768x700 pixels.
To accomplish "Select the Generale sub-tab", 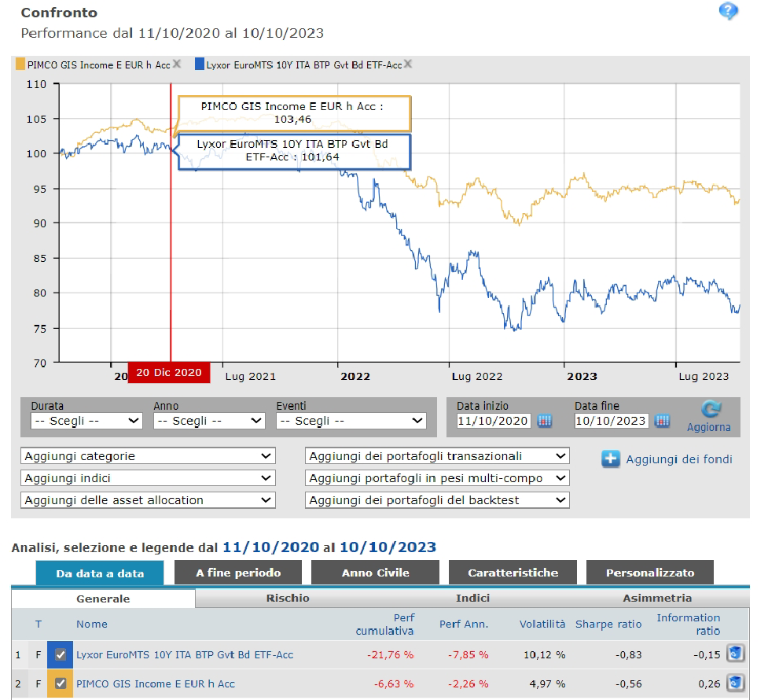I will click(x=103, y=599).
